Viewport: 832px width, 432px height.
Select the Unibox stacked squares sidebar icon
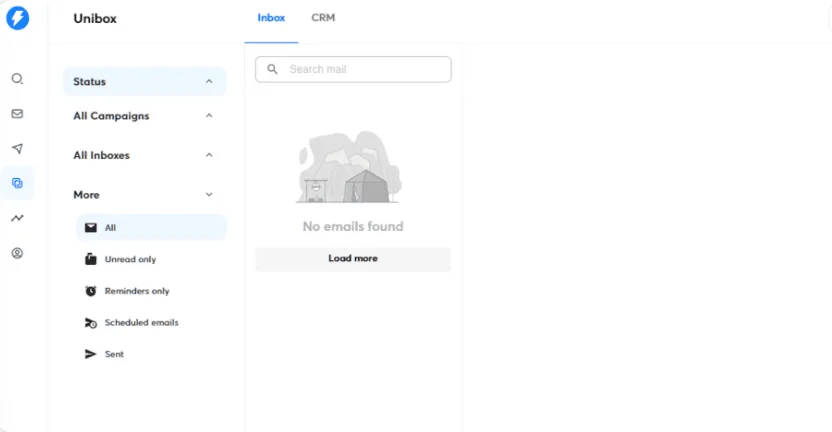pyautogui.click(x=17, y=183)
